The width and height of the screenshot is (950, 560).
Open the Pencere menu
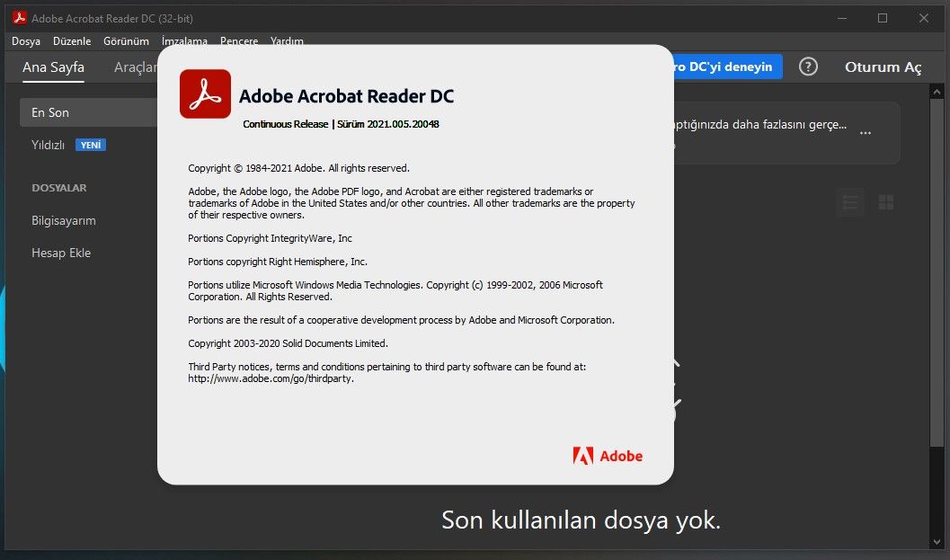click(239, 41)
